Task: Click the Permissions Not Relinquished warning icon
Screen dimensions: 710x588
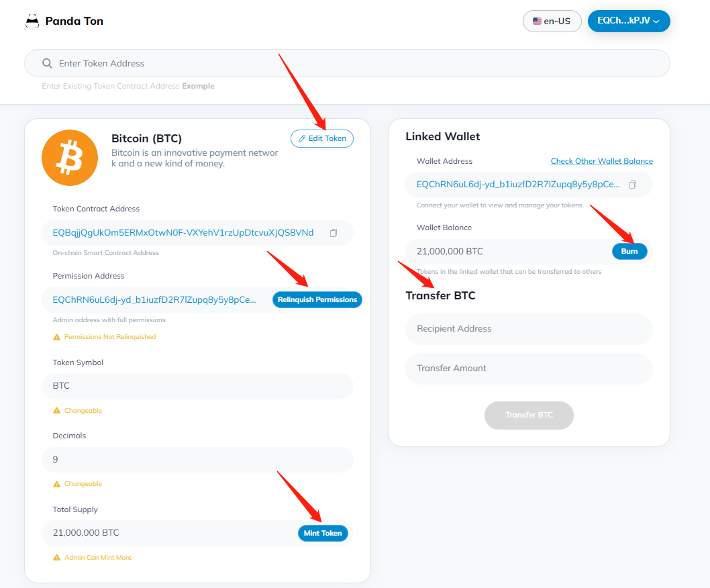Action: click(57, 337)
